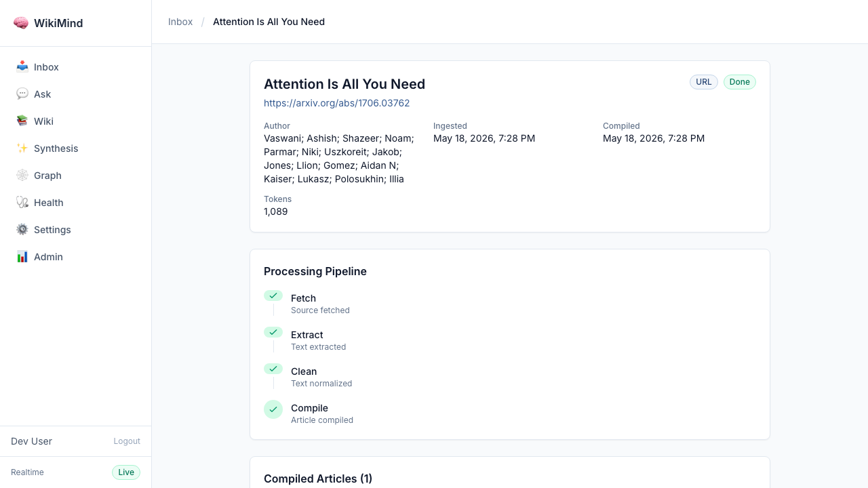Click the WikiMind brain logo icon
This screenshot has height=488, width=868.
coord(21,23)
